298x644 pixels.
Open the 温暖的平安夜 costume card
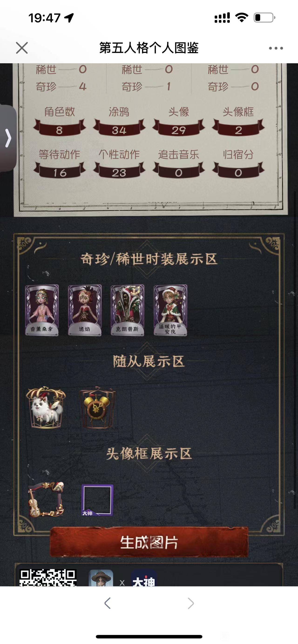[170, 310]
